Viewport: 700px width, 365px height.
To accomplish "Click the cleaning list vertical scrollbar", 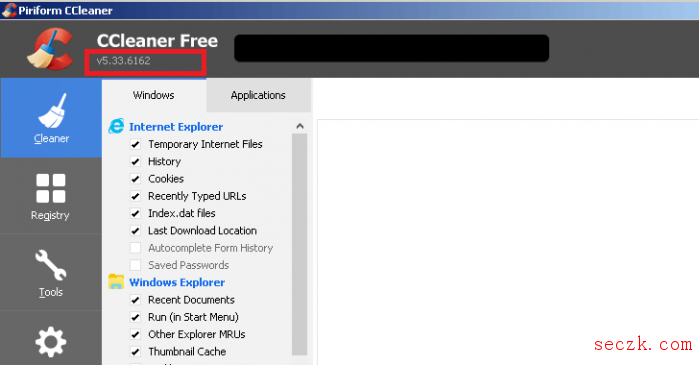I will tap(300, 244).
